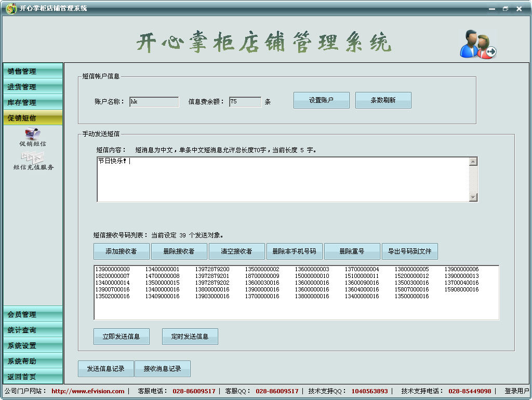Go back via 返回首页

click(x=33, y=377)
